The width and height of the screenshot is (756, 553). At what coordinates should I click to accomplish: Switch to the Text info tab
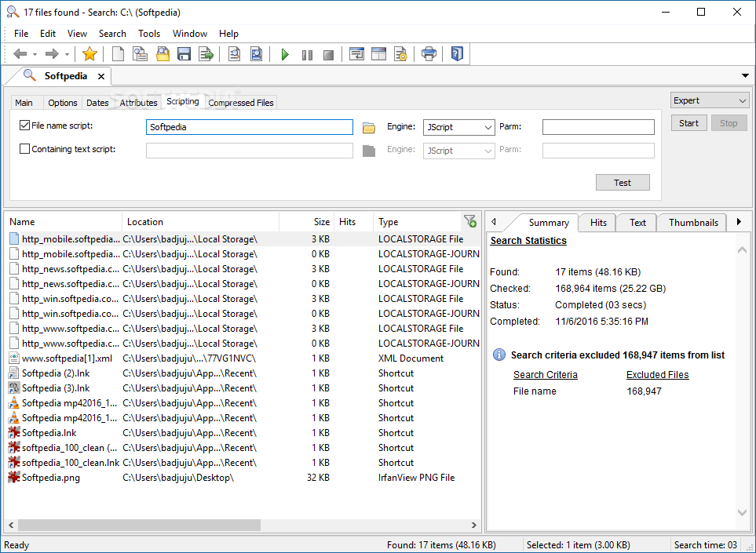point(637,223)
